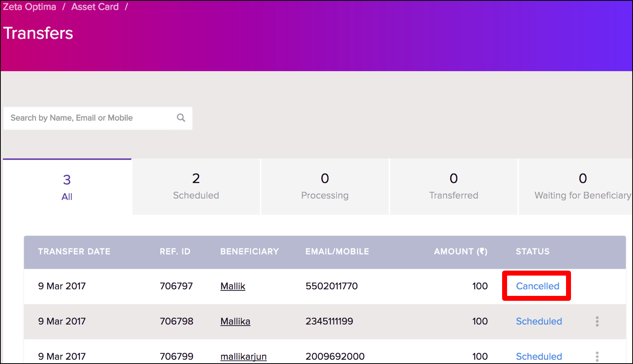Click the Email/Mobile column header
The height and width of the screenshot is (364, 633).
pos(337,251)
